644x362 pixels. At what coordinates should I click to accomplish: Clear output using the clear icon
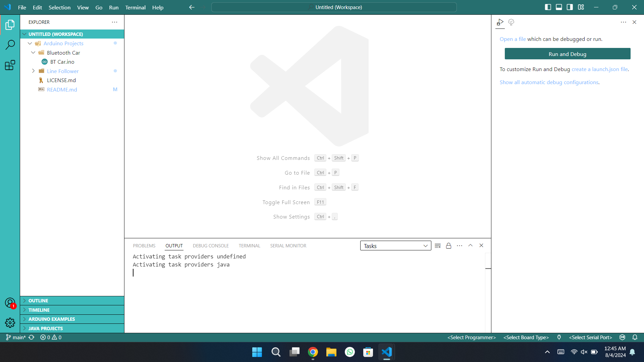(x=438, y=246)
